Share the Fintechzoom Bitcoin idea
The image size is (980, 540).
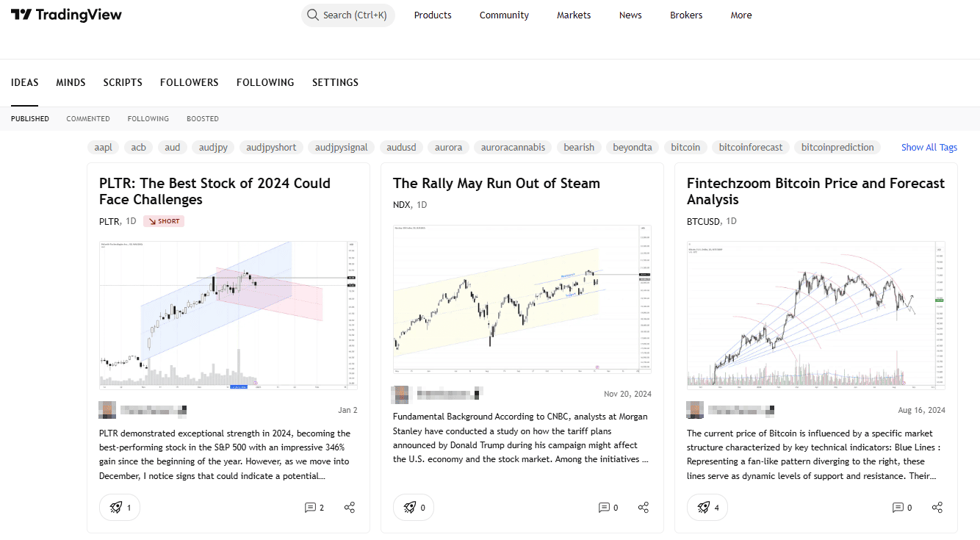(x=937, y=508)
